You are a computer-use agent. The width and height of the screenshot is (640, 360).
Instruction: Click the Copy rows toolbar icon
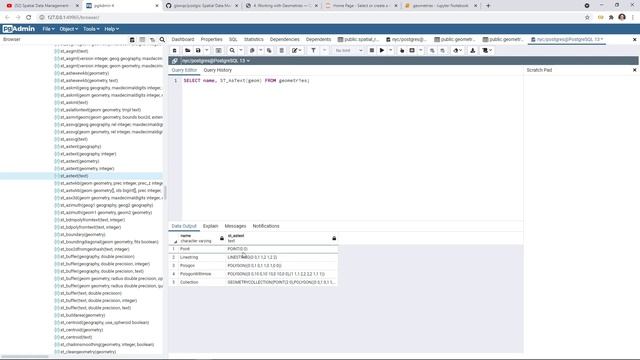(252, 51)
